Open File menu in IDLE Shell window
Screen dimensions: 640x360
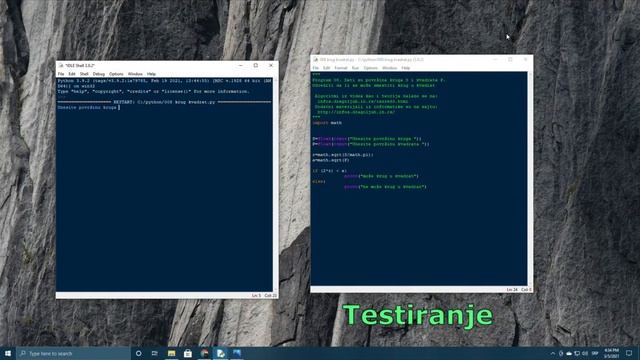pos(61,74)
